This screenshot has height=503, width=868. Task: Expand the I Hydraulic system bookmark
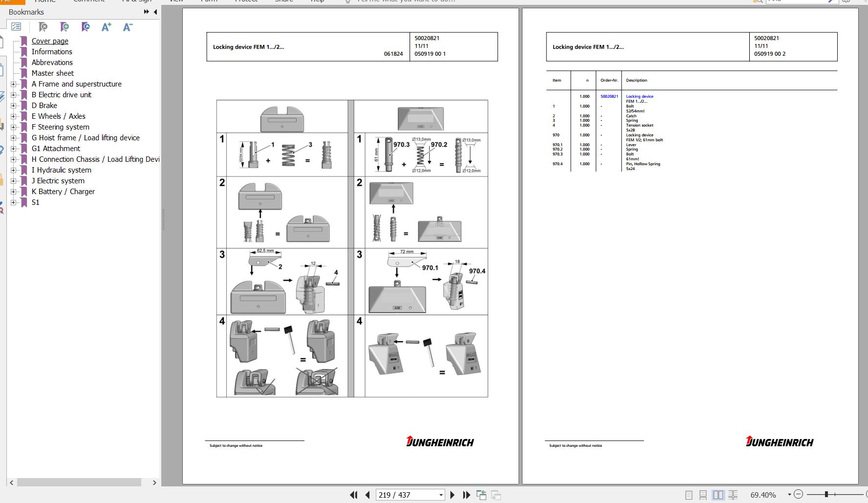(x=14, y=170)
